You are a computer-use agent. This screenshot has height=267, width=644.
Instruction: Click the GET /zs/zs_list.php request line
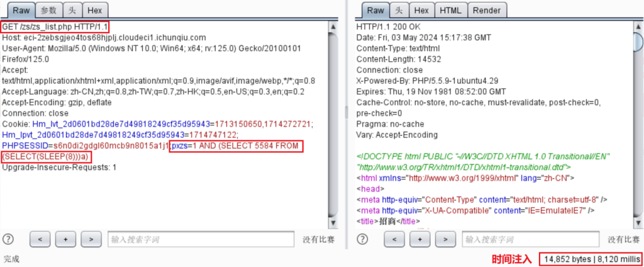pyautogui.click(x=55, y=26)
